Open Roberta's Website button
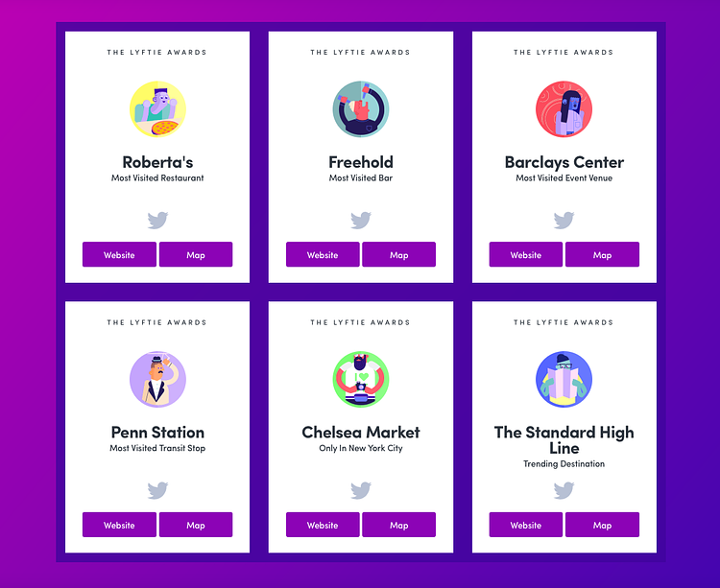The height and width of the screenshot is (588, 720). tap(119, 254)
